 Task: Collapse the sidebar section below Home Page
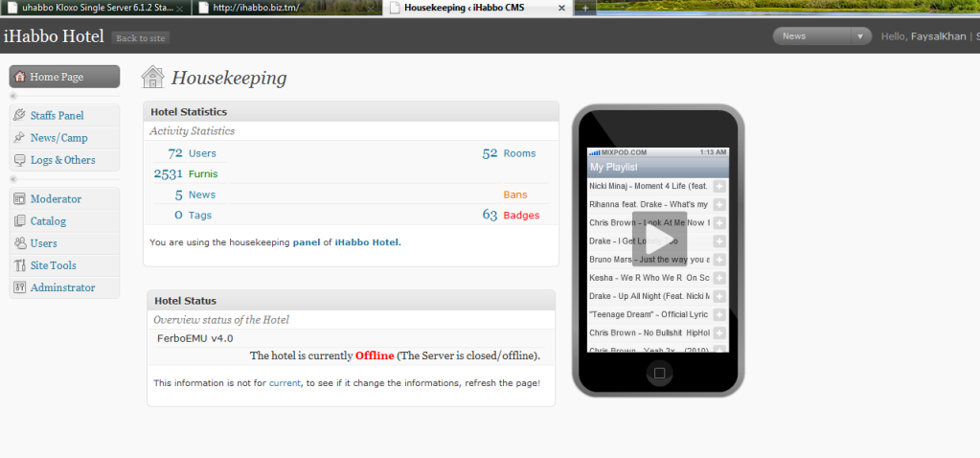coord(13,97)
